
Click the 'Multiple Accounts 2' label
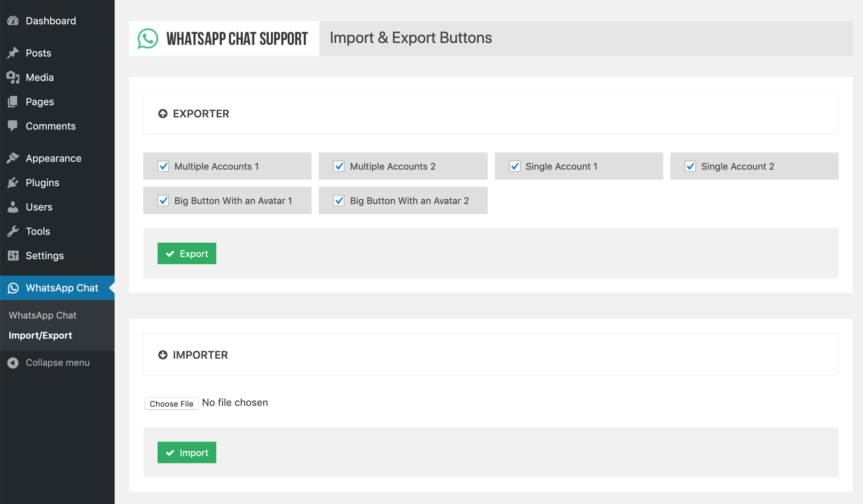[x=393, y=166]
